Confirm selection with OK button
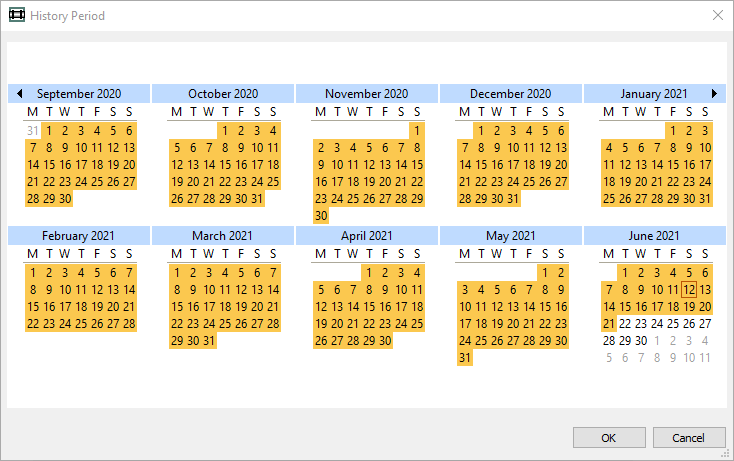The width and height of the screenshot is (734, 461). pos(609,438)
